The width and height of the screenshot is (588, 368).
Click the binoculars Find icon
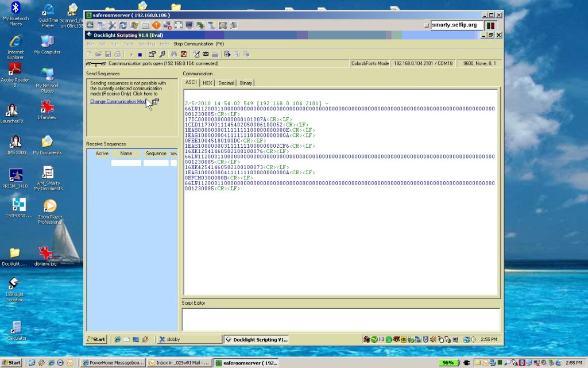coord(175,54)
